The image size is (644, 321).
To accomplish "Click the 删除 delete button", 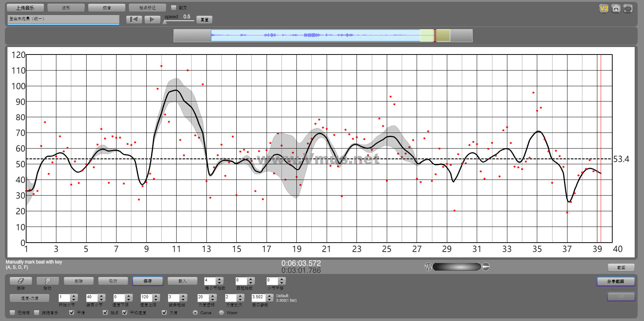I will 79,281.
